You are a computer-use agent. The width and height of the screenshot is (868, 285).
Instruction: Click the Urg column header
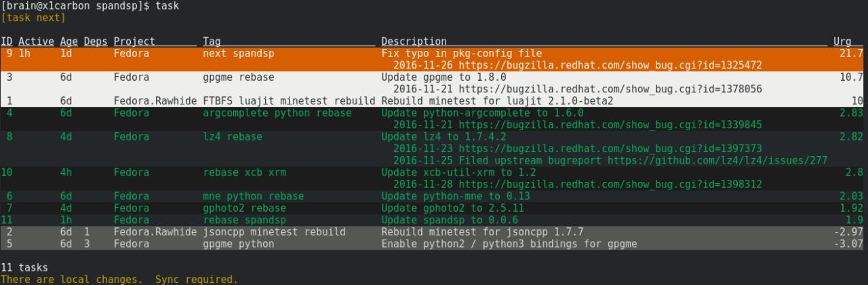click(842, 41)
